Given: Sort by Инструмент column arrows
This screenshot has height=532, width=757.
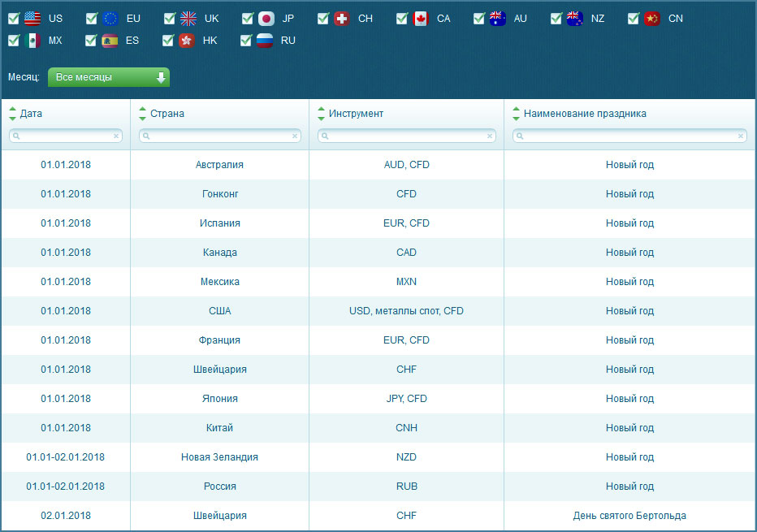Looking at the screenshot, I should [x=322, y=114].
